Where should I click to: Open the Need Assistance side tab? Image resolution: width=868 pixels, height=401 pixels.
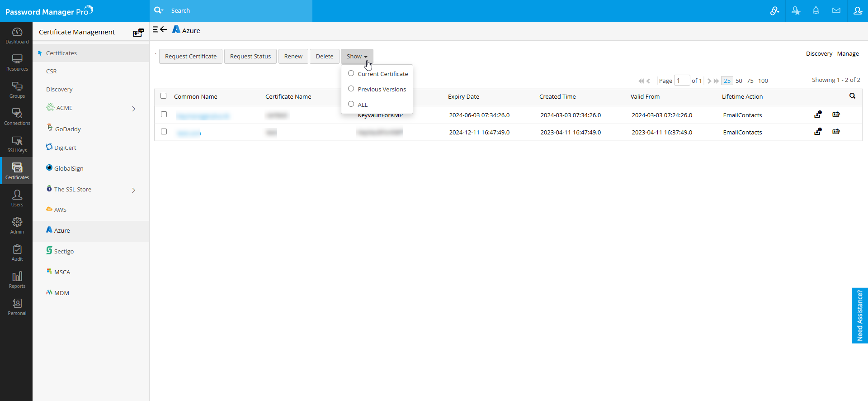[x=859, y=315]
